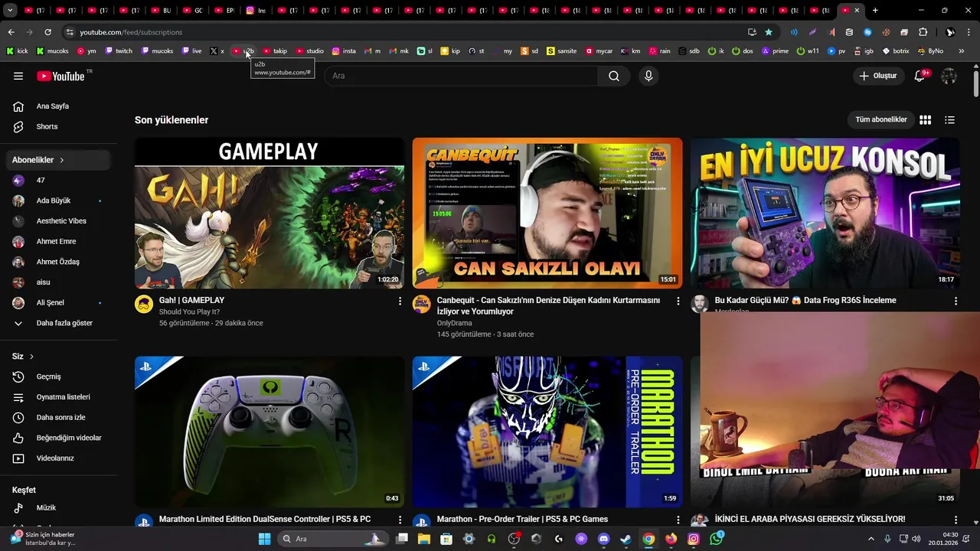The height and width of the screenshot is (551, 980).
Task: Open taskbar volume control
Action: pyautogui.click(x=917, y=539)
